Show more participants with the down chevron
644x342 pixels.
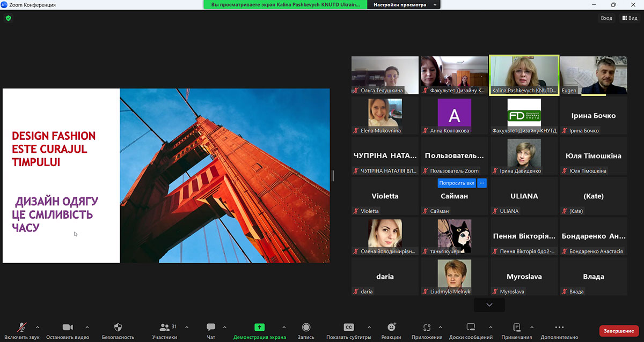(489, 304)
